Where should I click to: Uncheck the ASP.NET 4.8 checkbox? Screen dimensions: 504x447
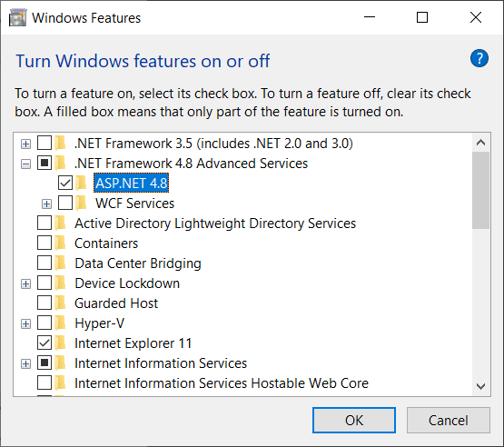pos(65,184)
